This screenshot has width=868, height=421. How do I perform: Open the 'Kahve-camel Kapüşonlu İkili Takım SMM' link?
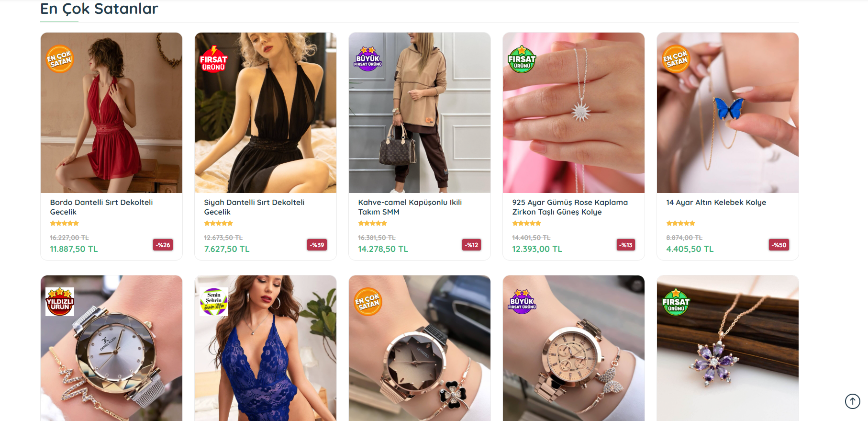click(x=410, y=207)
